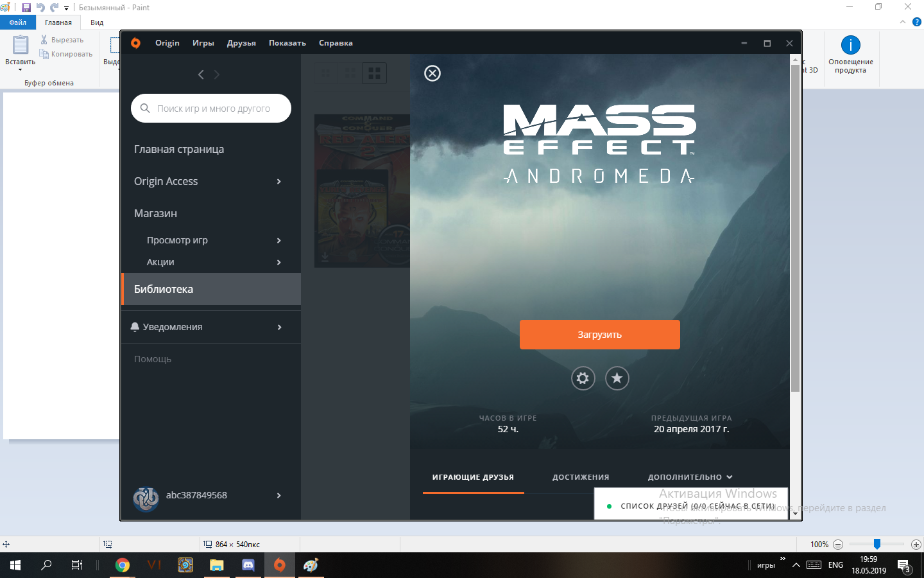Open the Игры menu
The width and height of the screenshot is (924, 578).
(203, 43)
